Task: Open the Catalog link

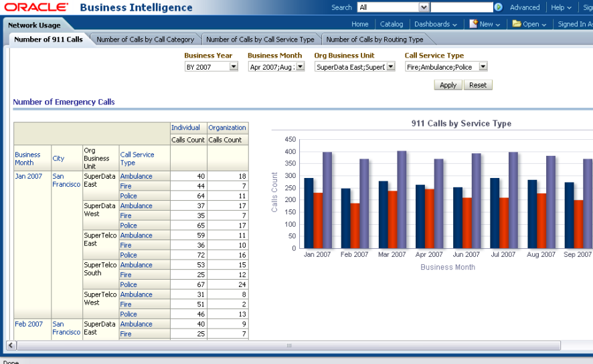Action: click(392, 24)
